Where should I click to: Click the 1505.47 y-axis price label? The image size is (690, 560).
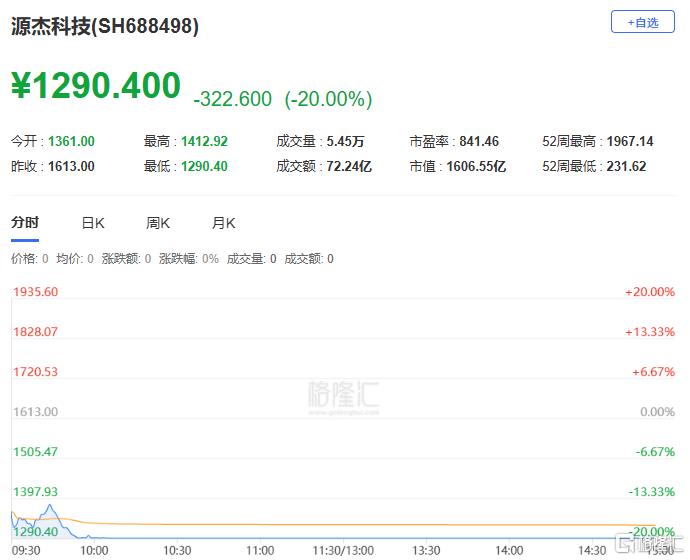[x=35, y=452]
